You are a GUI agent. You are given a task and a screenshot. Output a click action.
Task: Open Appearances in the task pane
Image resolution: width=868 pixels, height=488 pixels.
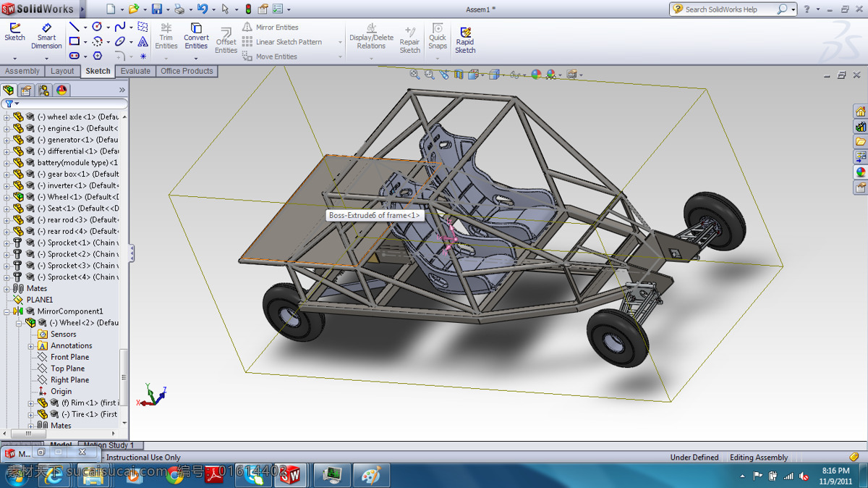point(860,172)
